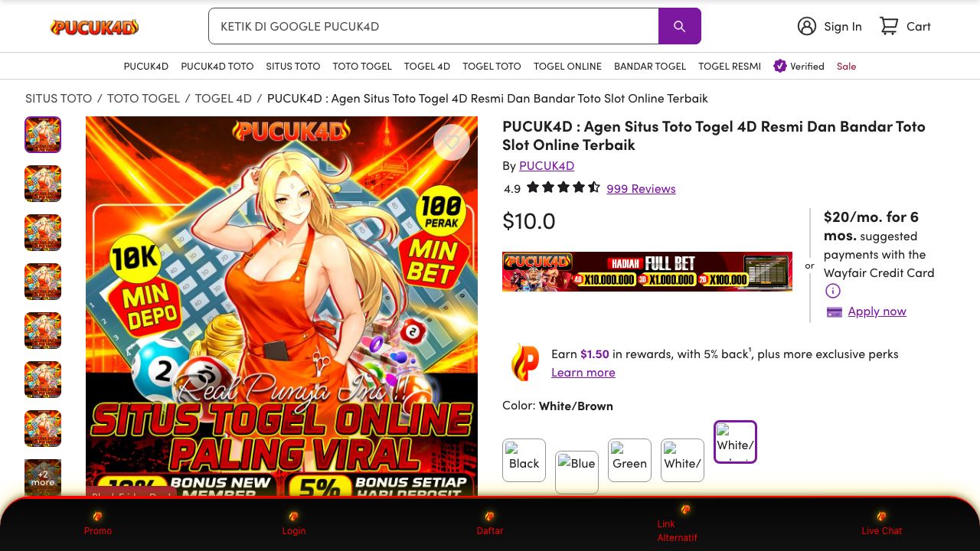
Task: Click the rewards P flame icon
Action: coord(525,363)
